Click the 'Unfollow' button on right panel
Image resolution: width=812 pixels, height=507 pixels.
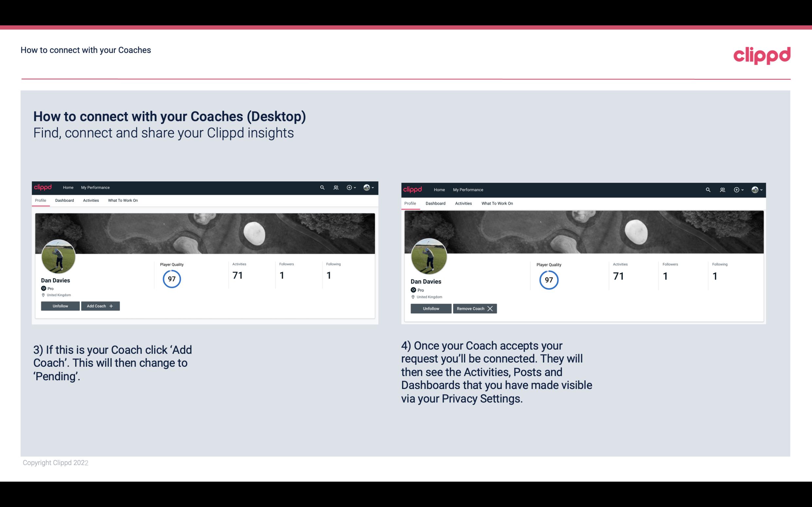tap(431, 308)
